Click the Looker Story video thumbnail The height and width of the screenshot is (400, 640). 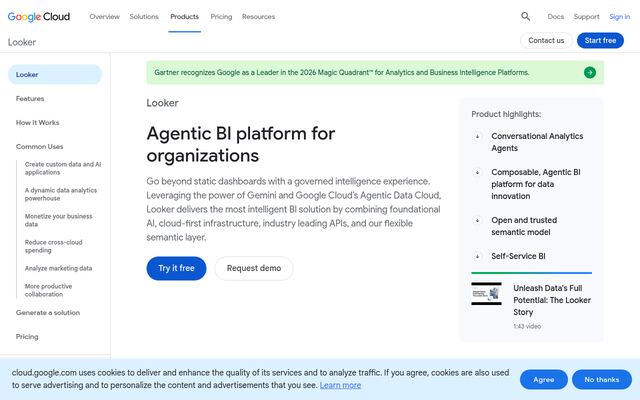click(486, 293)
